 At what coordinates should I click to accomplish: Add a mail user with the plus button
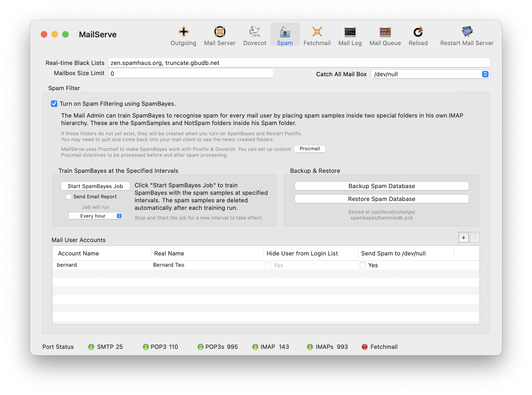[x=463, y=237]
